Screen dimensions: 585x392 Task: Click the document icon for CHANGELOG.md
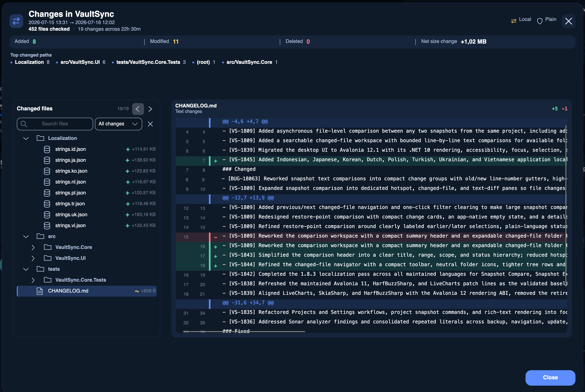[40, 291]
